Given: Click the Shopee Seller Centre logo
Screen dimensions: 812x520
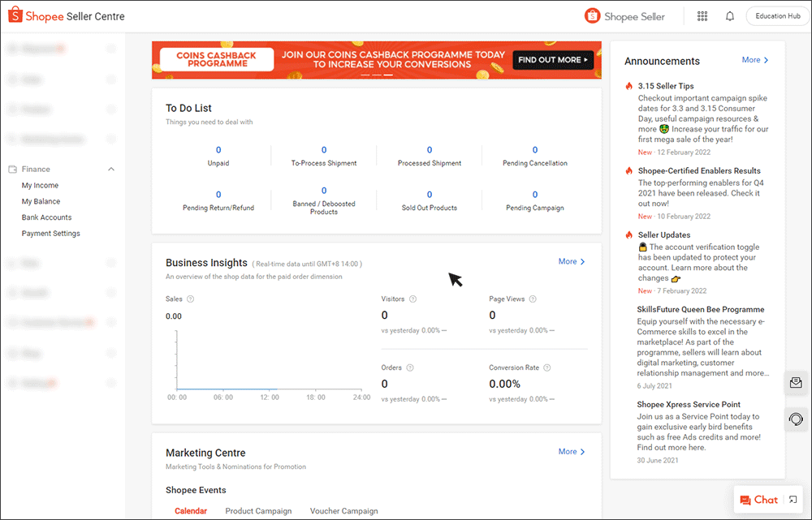Looking at the screenshot, I should point(65,15).
